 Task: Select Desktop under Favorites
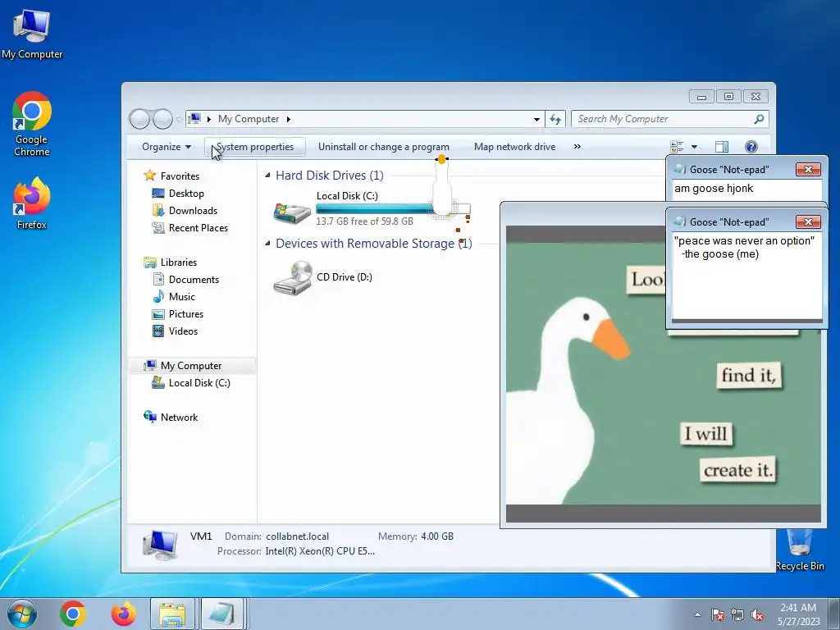[186, 194]
